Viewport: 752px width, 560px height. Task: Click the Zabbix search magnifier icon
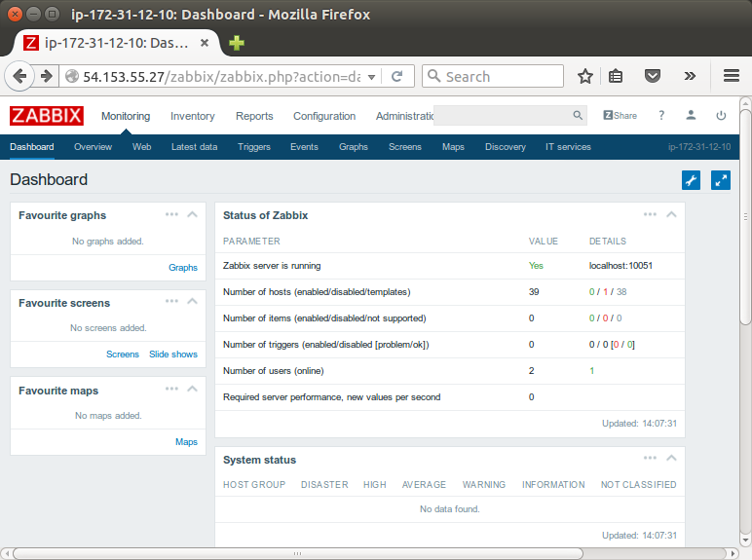(578, 116)
